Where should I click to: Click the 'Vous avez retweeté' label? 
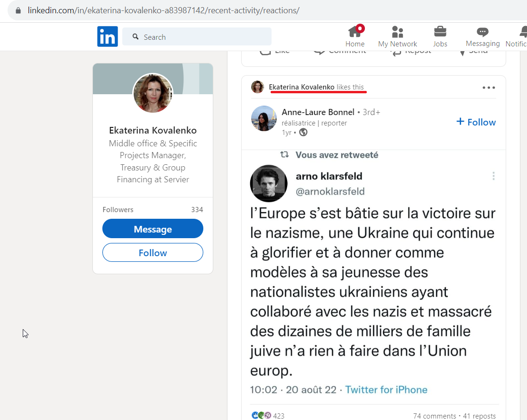[x=337, y=155]
